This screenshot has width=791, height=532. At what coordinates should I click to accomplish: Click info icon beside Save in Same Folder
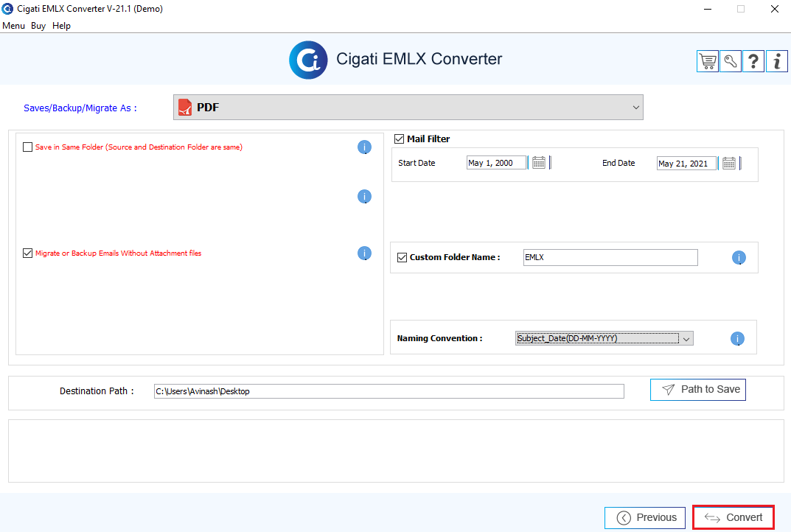(x=364, y=147)
